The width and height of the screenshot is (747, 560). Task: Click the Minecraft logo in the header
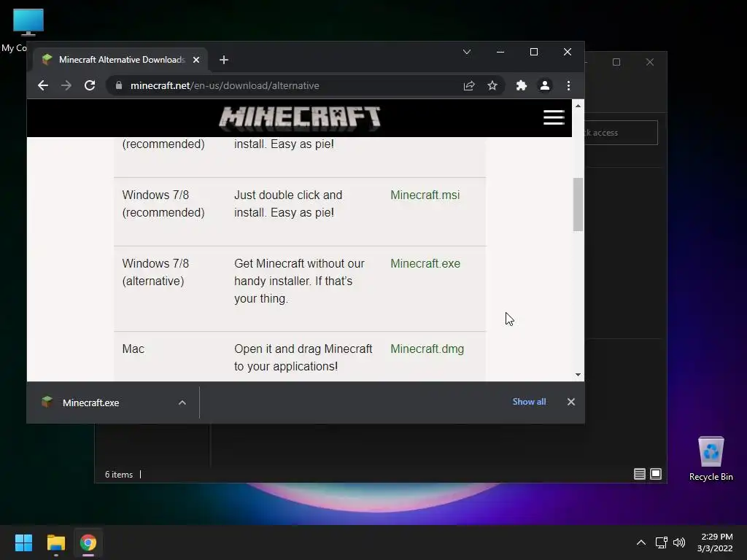click(300, 118)
